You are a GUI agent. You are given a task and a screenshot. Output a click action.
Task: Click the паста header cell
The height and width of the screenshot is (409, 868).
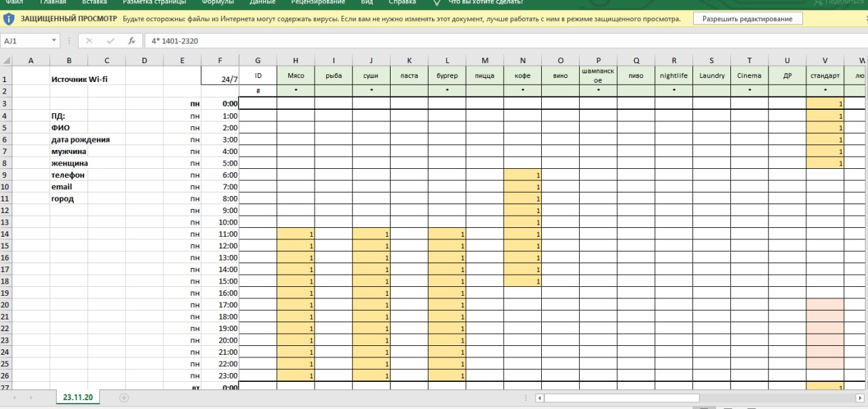coord(409,75)
